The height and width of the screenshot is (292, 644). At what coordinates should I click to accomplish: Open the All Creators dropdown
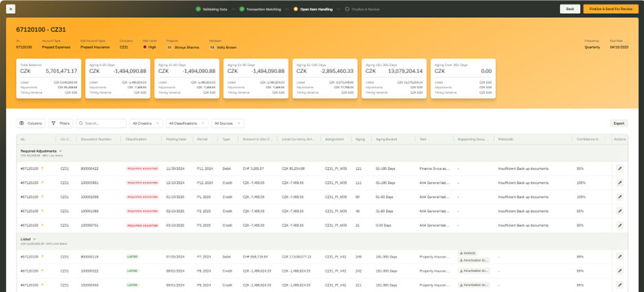tap(146, 123)
